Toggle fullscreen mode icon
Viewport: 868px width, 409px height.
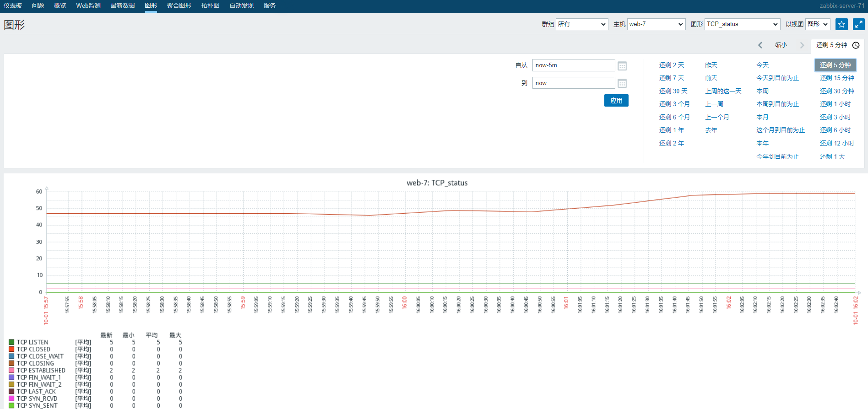tap(859, 24)
